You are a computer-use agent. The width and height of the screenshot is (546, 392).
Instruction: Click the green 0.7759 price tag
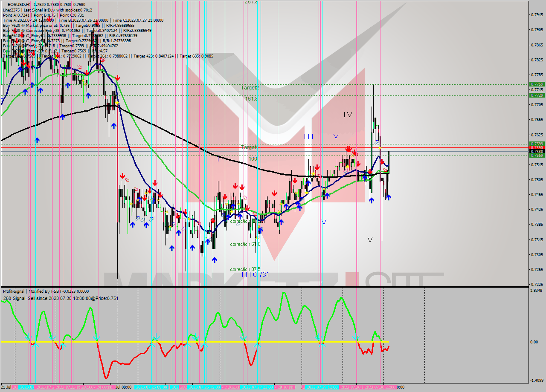(537, 84)
